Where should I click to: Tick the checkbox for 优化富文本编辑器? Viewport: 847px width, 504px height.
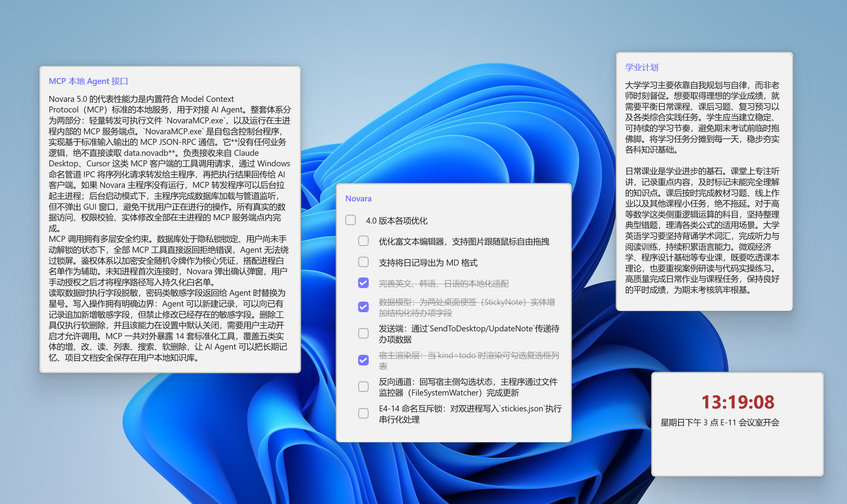[x=363, y=241]
